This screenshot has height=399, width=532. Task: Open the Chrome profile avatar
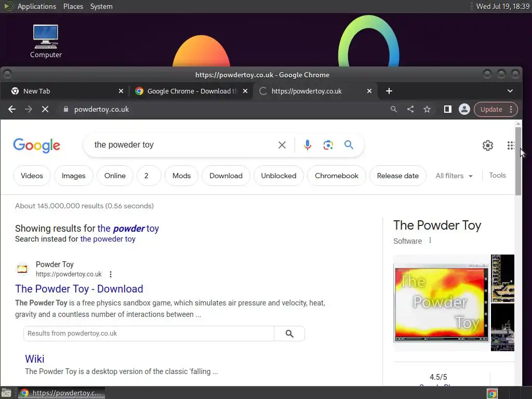464,109
